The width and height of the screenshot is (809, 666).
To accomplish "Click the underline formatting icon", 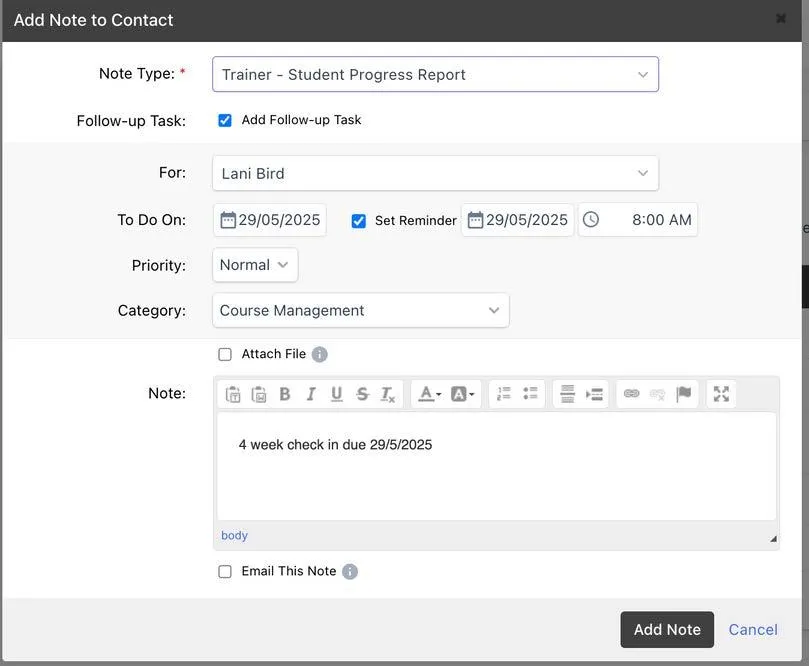I will [337, 394].
